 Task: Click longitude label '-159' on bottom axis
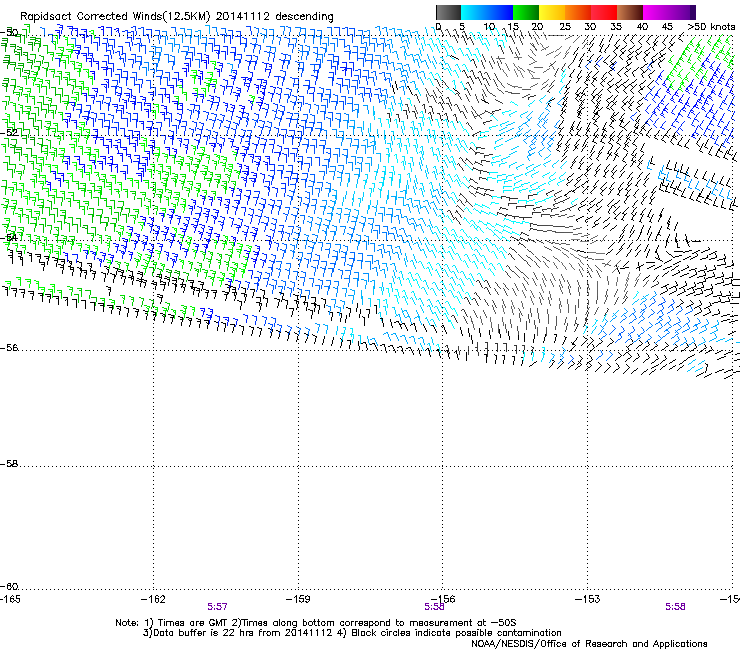click(x=298, y=599)
